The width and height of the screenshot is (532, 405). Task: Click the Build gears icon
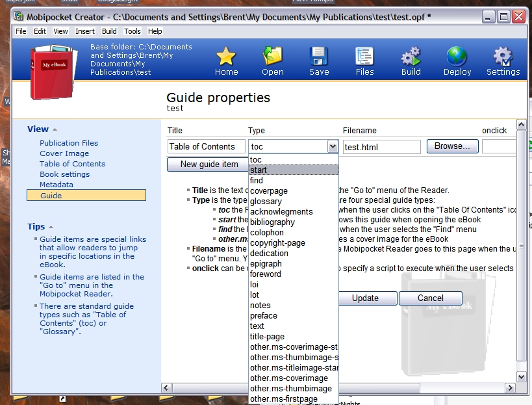[411, 56]
